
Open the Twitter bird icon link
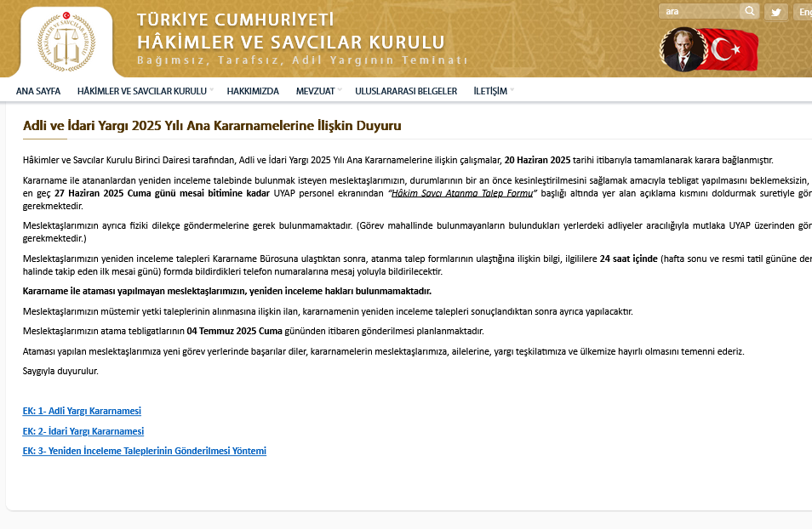pyautogui.click(x=775, y=12)
